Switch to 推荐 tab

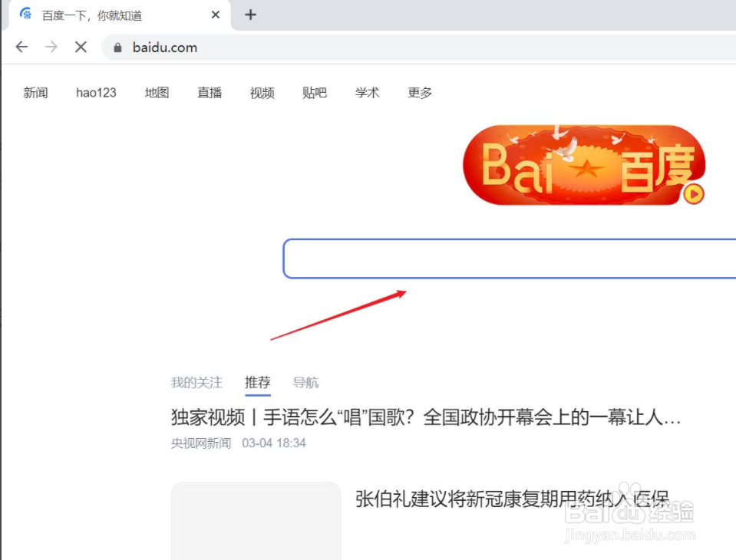pyautogui.click(x=258, y=383)
